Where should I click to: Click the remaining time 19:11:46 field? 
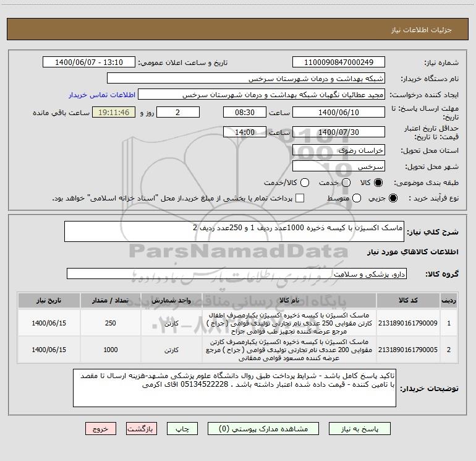pos(114,112)
